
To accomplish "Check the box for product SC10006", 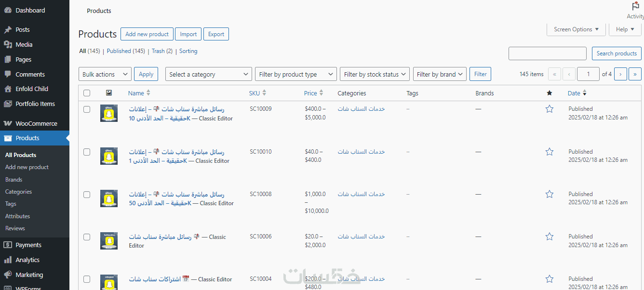I will [87, 237].
